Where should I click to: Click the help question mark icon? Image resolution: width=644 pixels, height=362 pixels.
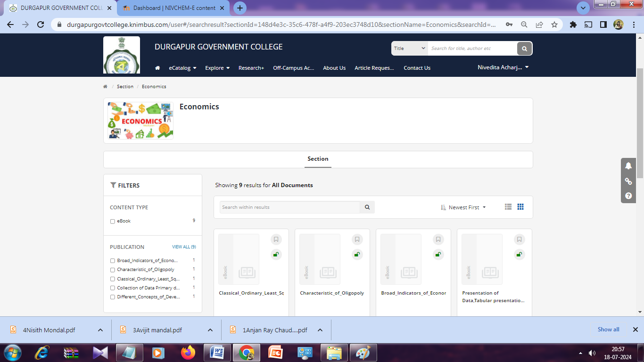click(628, 196)
